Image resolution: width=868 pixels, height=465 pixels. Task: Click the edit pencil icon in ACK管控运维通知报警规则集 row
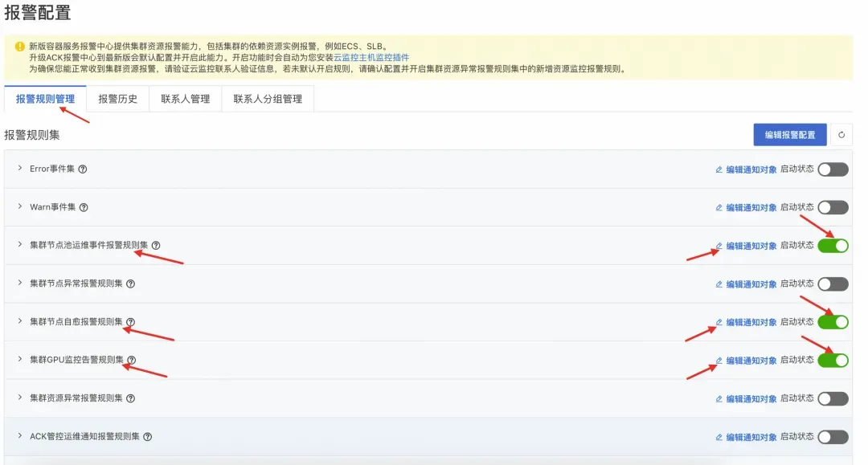[719, 437]
